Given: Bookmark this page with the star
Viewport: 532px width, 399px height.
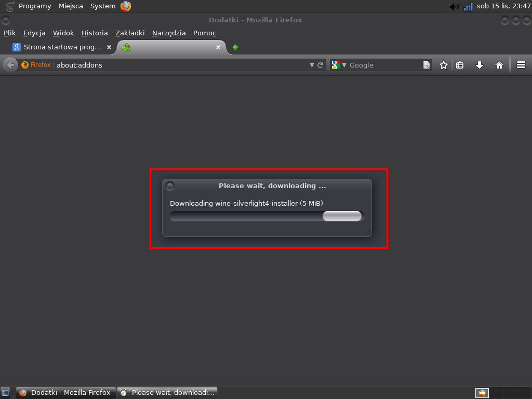Looking at the screenshot, I should tap(444, 65).
